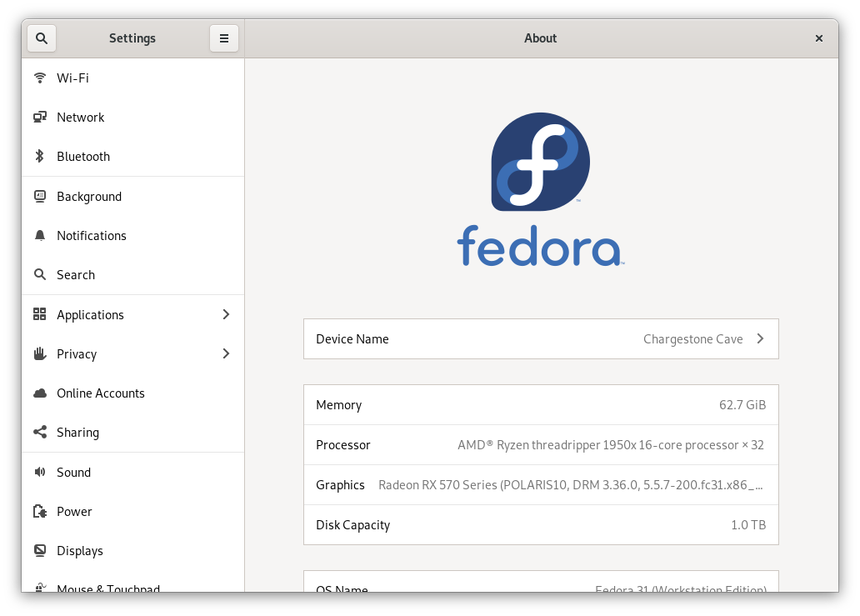Click the Wi-Fi signal icon
The width and height of the screenshot is (860, 616).
point(40,78)
